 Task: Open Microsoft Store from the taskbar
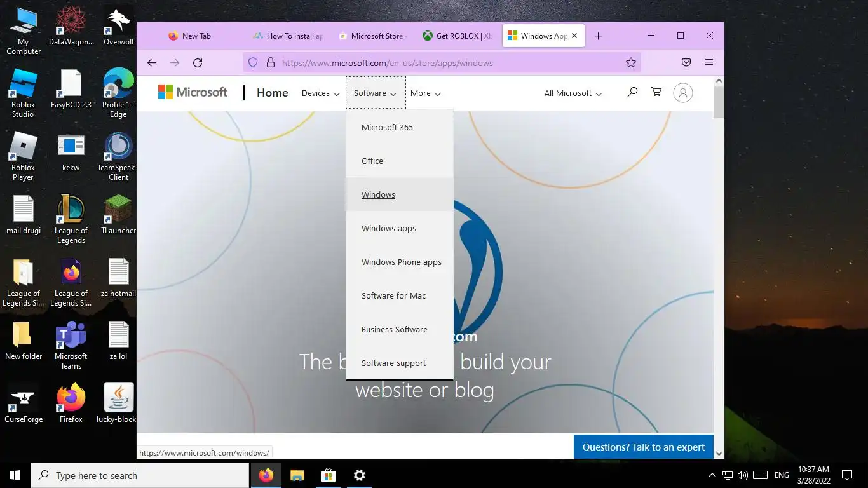coord(328,475)
